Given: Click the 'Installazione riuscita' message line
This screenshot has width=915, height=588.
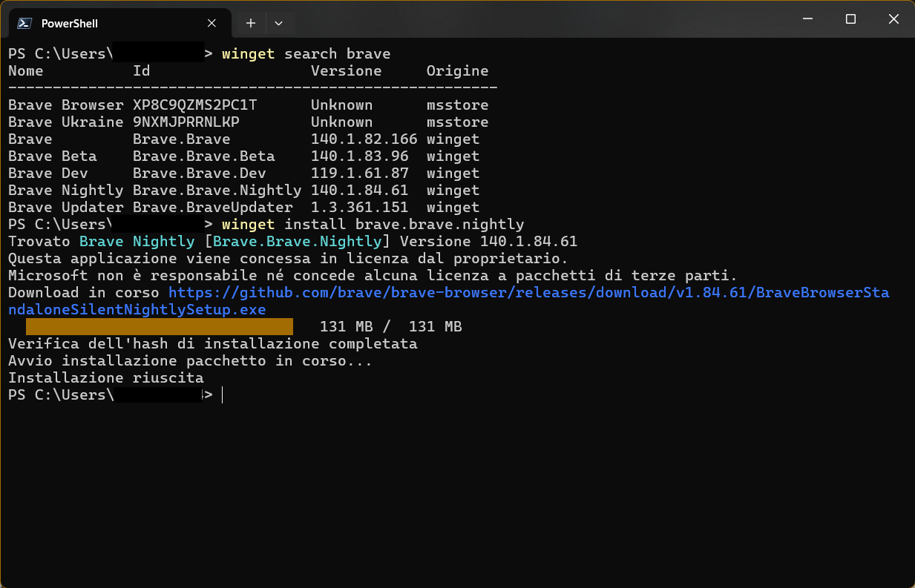Looking at the screenshot, I should coord(106,378).
